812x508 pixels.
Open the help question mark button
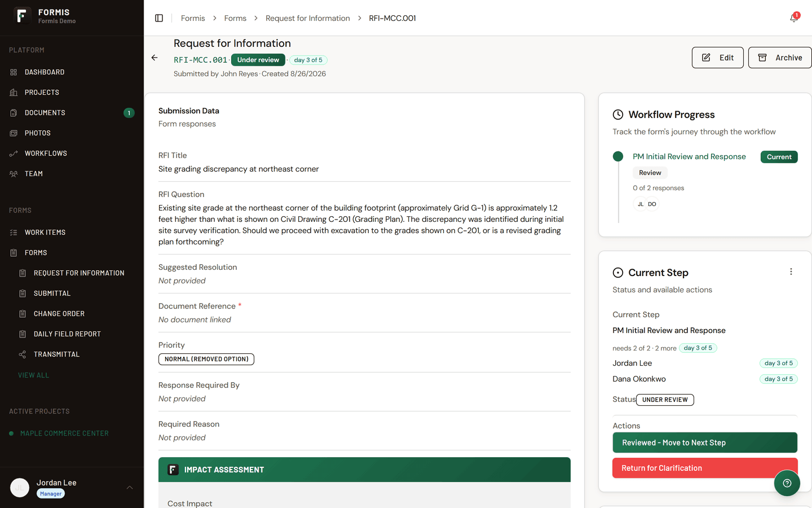pyautogui.click(x=787, y=483)
